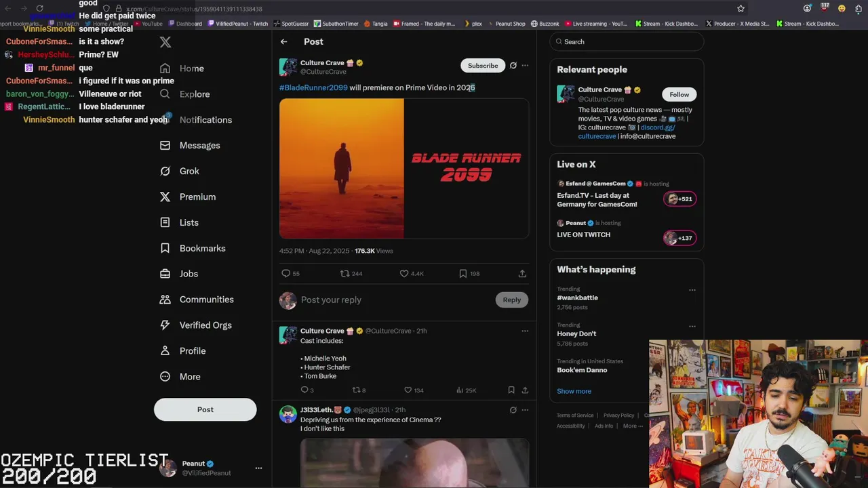Open the plex bookmark

click(x=473, y=24)
